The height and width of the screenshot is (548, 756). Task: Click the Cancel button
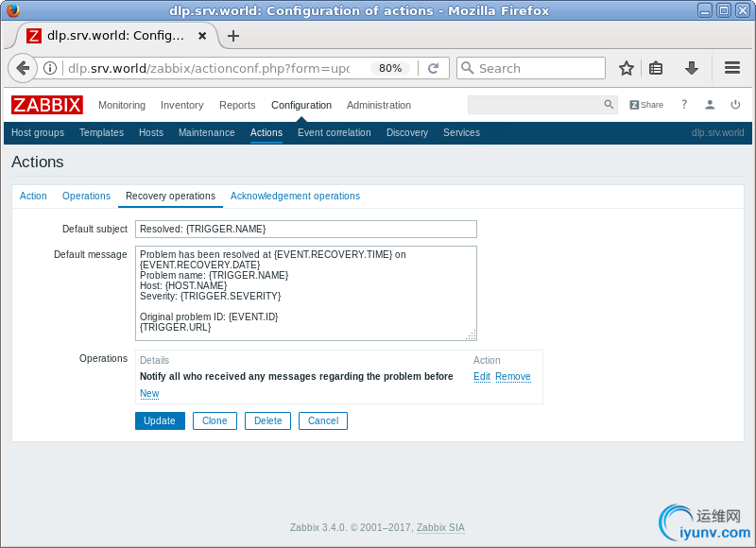(x=323, y=420)
